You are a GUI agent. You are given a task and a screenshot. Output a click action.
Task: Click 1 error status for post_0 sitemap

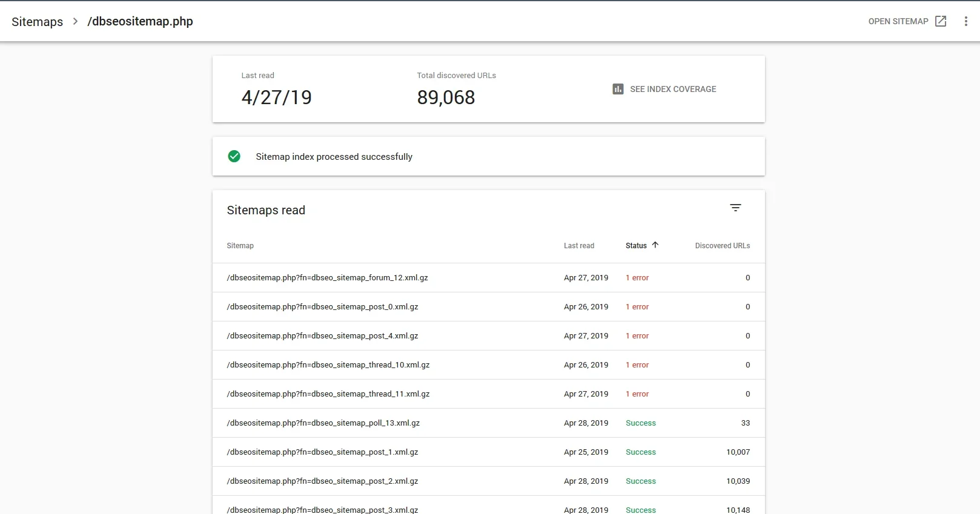[637, 307]
